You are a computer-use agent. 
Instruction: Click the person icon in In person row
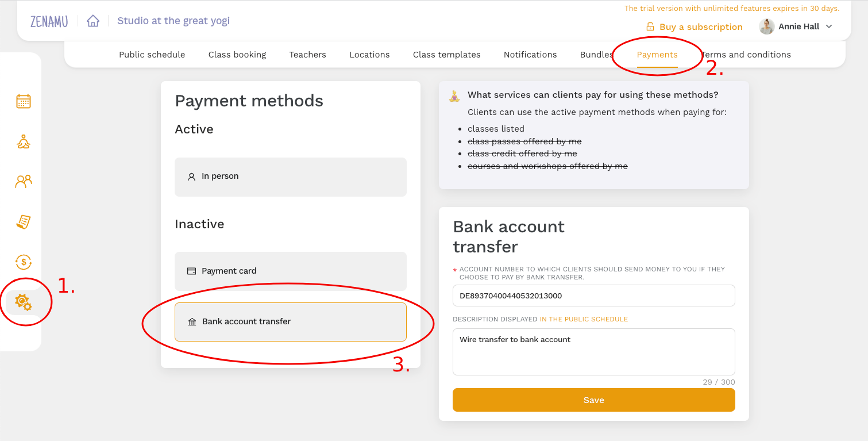pyautogui.click(x=192, y=177)
